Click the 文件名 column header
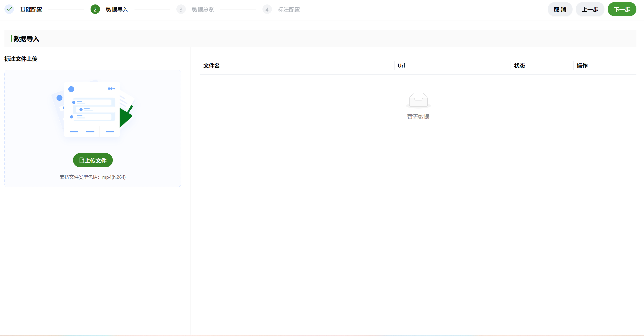Viewport: 644px width, 336px height. [211, 66]
